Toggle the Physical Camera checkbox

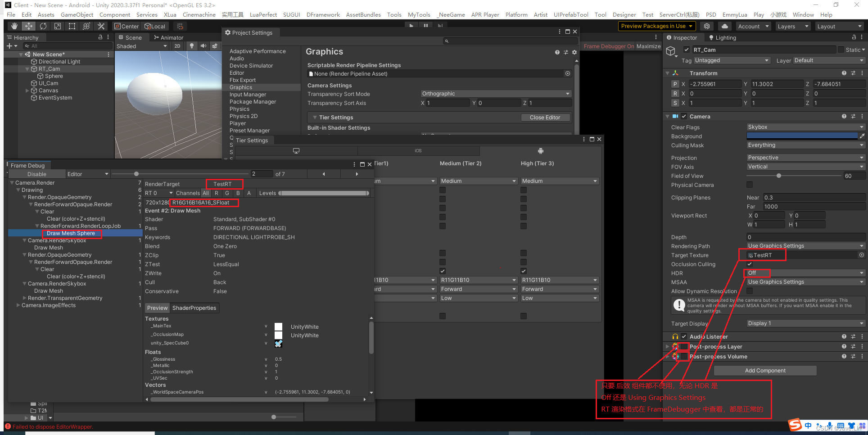[750, 185]
